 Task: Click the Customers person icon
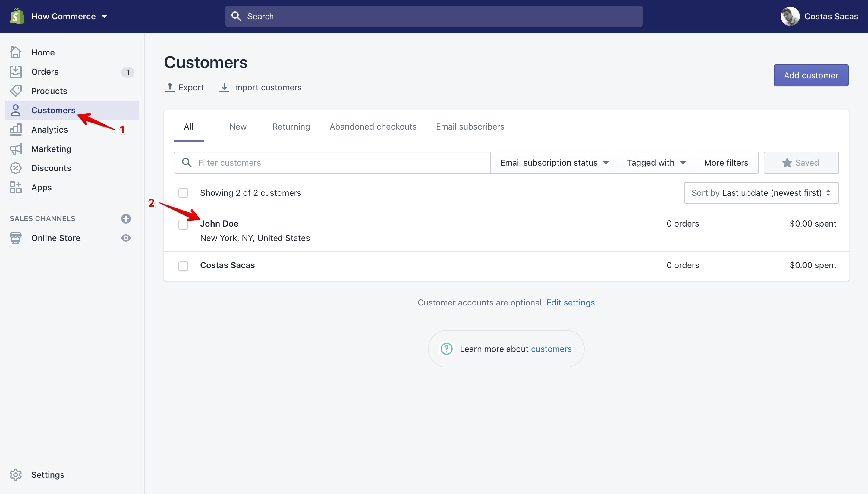tap(16, 110)
